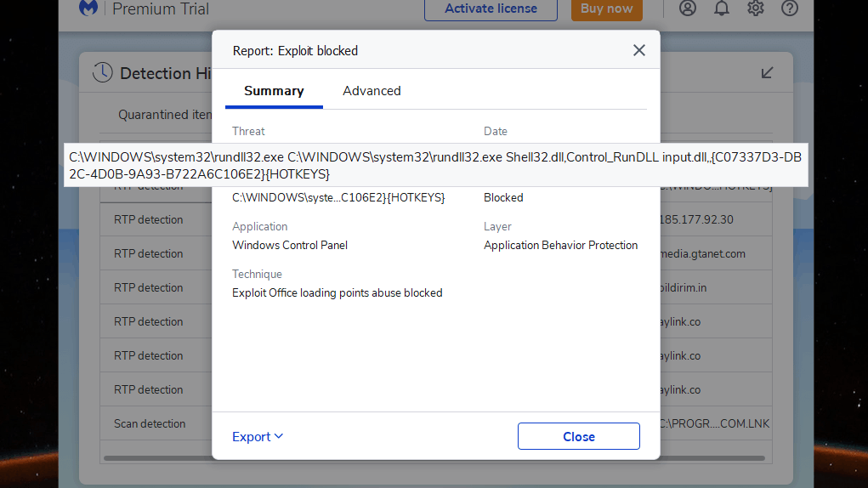
Task: Close the Exploit blocked report dialog
Action: point(638,50)
